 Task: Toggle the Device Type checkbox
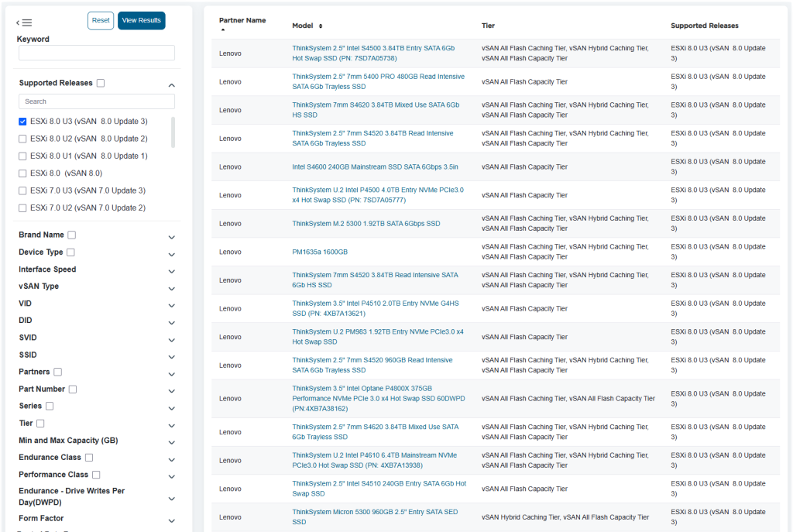tap(70, 252)
